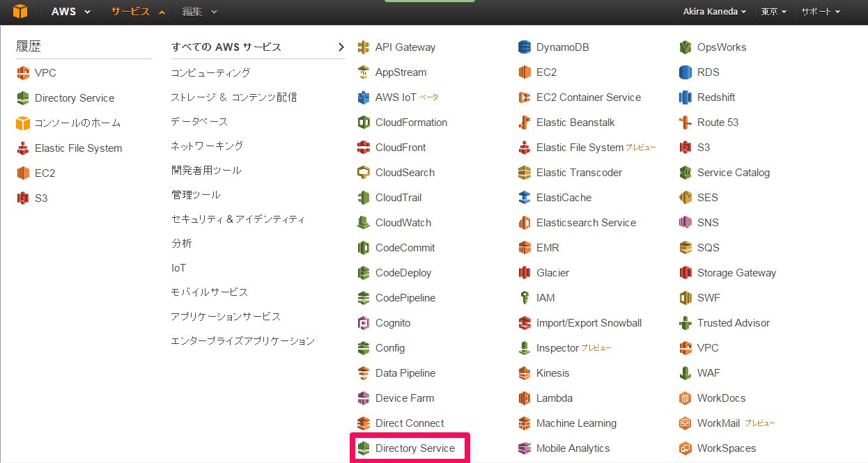Click the Lambda service icon

pos(525,398)
